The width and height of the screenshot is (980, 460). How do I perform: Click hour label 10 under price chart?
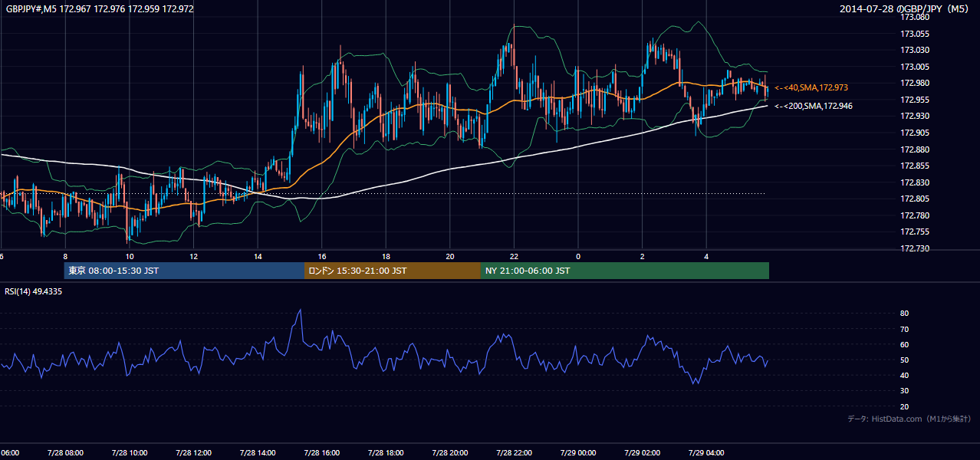pos(130,257)
